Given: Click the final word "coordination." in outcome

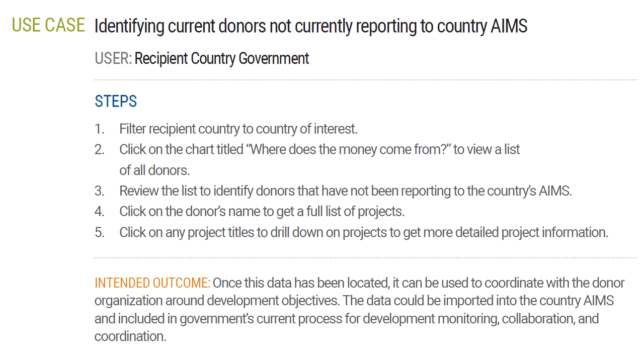Looking at the screenshot, I should click(x=130, y=336).
